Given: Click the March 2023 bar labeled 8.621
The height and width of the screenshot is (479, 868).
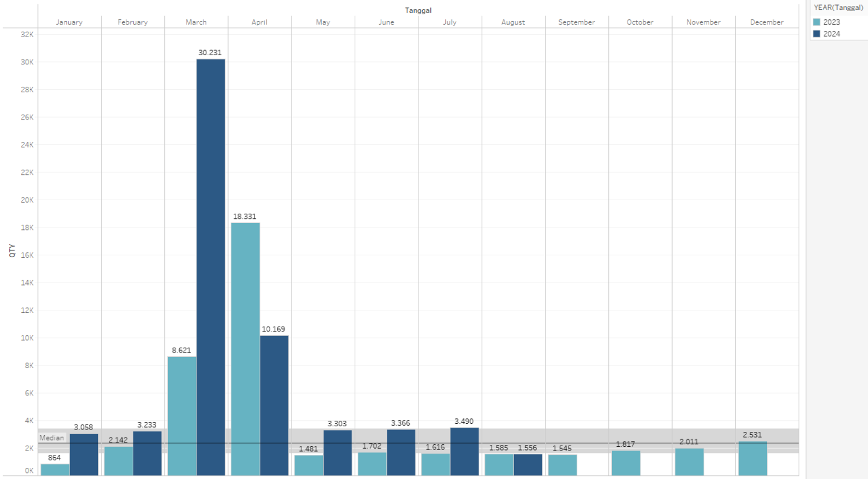Looking at the screenshot, I should (182, 415).
